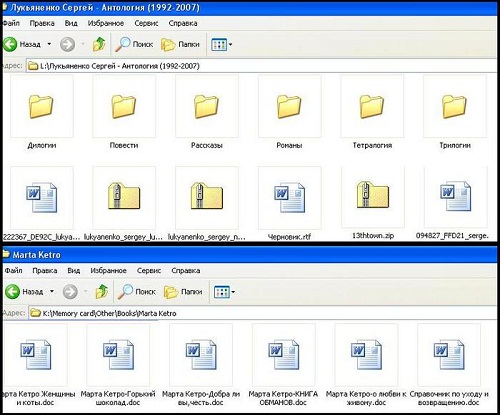500x415 pixels.
Task: Go up one folder in Marta Ketro window
Action: tap(102, 292)
